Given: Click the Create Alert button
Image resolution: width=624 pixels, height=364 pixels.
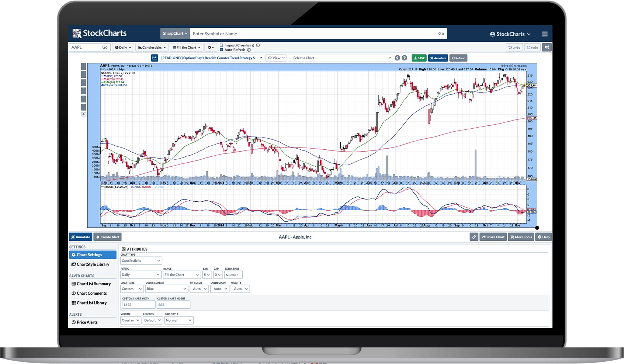Looking at the screenshot, I should [x=107, y=237].
